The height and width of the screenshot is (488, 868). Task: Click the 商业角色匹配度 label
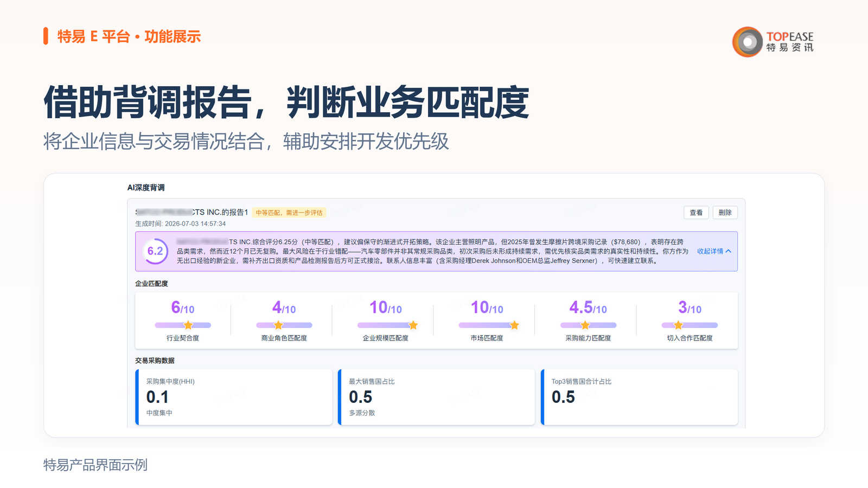pos(284,338)
